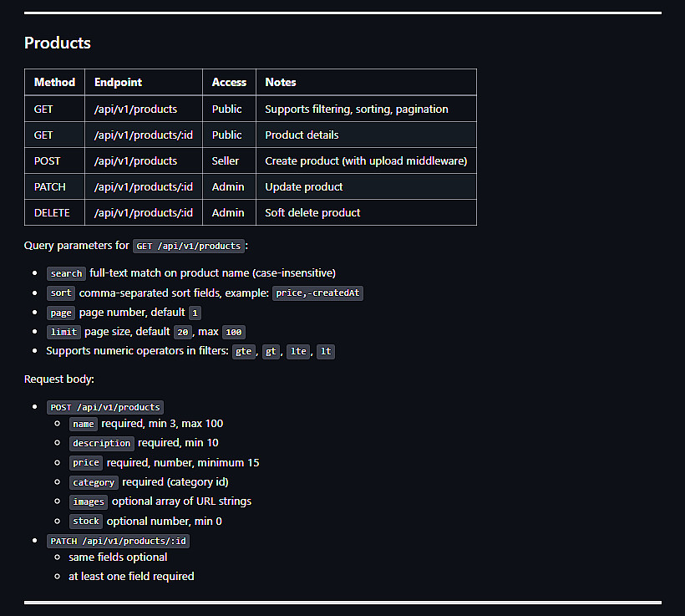685x616 pixels.
Task: Click the "GET /api/v1/products" inline code
Action: pyautogui.click(x=189, y=247)
